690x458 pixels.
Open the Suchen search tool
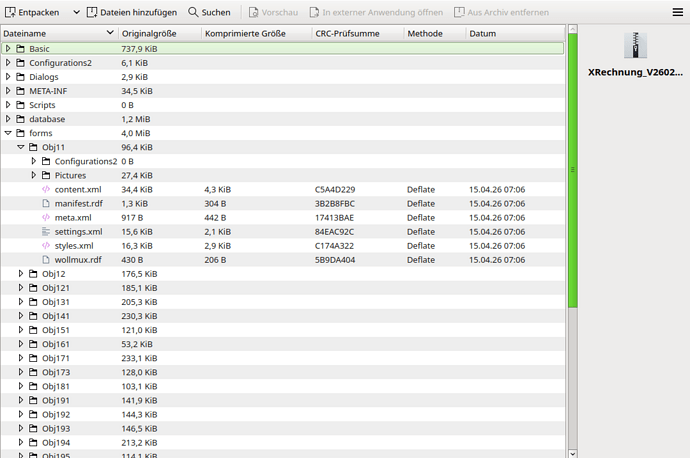[209, 12]
